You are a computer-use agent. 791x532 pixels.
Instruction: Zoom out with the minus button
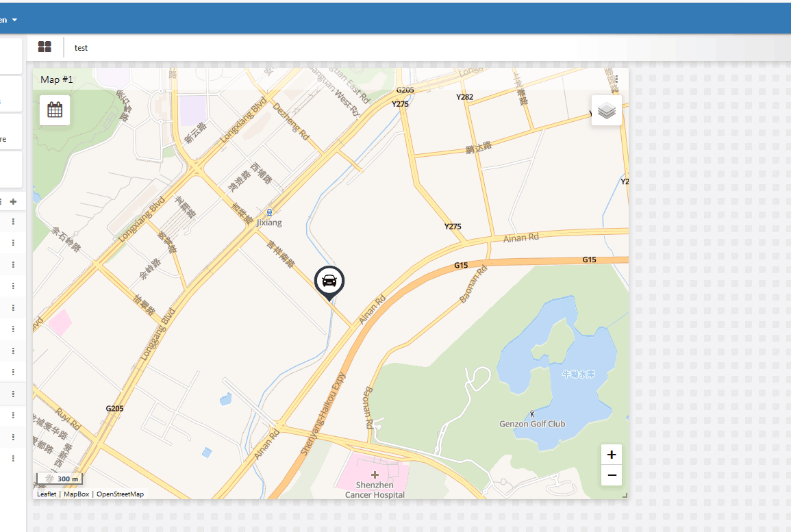612,475
